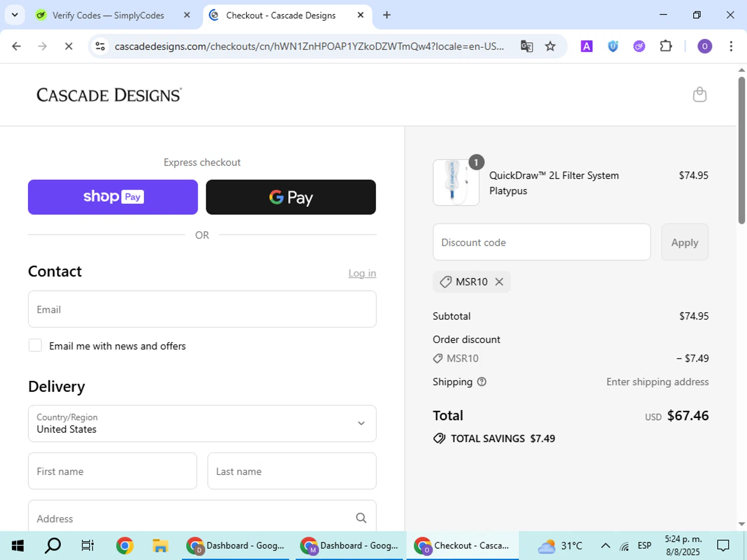Viewport: 747px width, 560px height.
Task: Open the Extensions puzzle icon
Action: coord(666,46)
